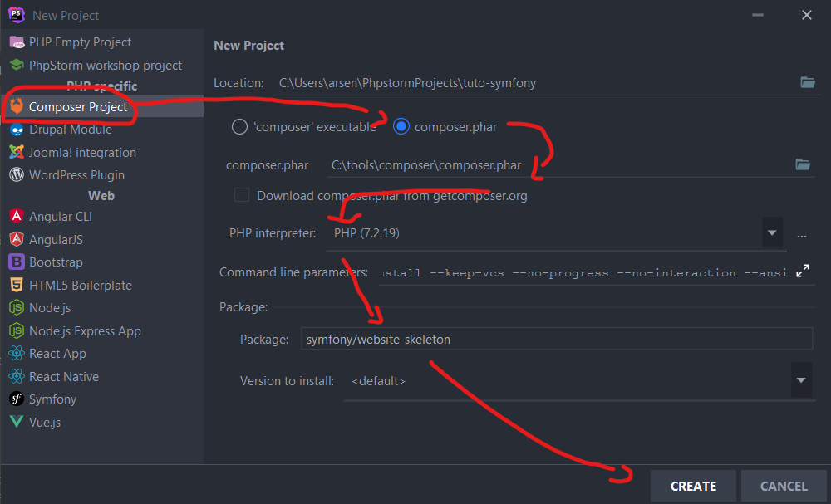Select the Drupal Module icon

[16, 130]
